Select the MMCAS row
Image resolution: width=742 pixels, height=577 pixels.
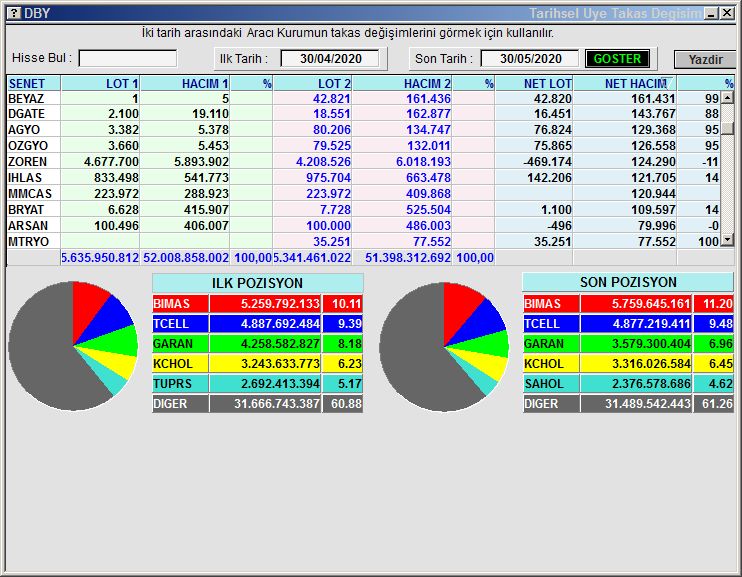coord(363,194)
